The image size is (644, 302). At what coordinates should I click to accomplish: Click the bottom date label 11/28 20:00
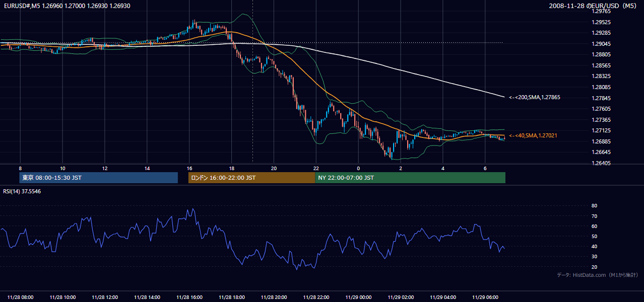(274, 297)
